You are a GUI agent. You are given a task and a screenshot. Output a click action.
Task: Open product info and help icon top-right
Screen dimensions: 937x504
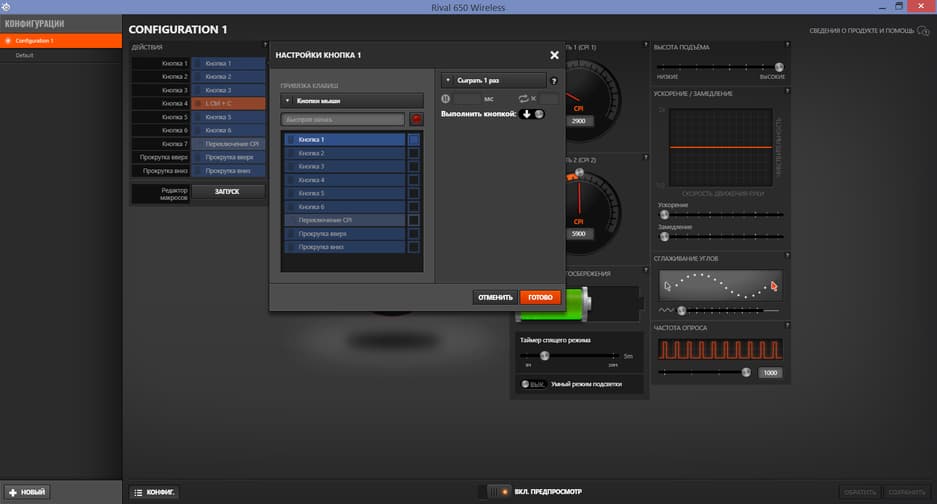(923, 30)
